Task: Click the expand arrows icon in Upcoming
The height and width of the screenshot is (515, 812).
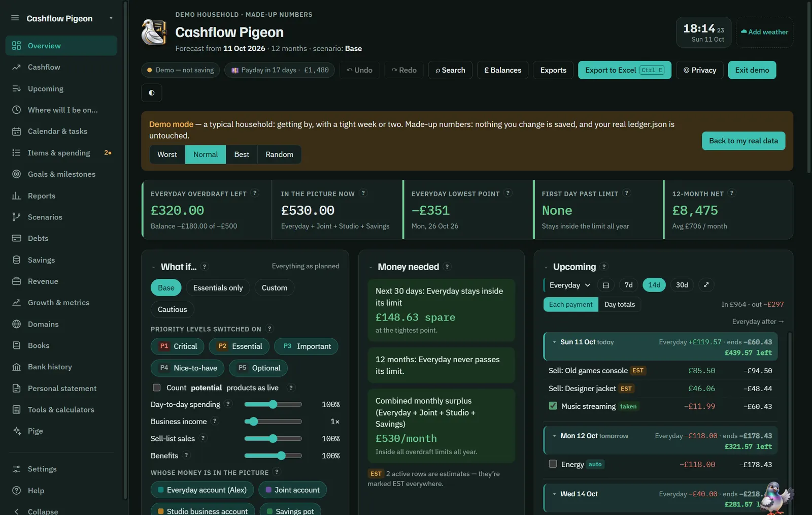Action: 706,285
